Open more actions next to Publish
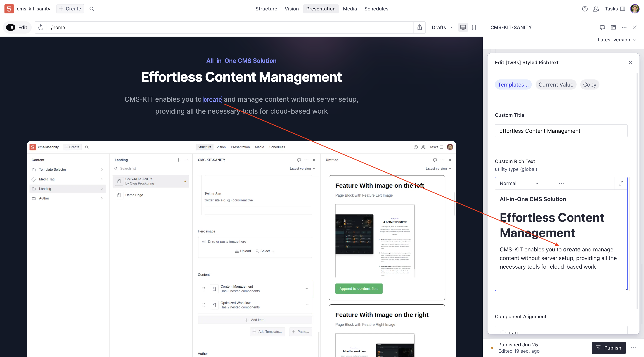This screenshot has width=644, height=357. click(633, 348)
